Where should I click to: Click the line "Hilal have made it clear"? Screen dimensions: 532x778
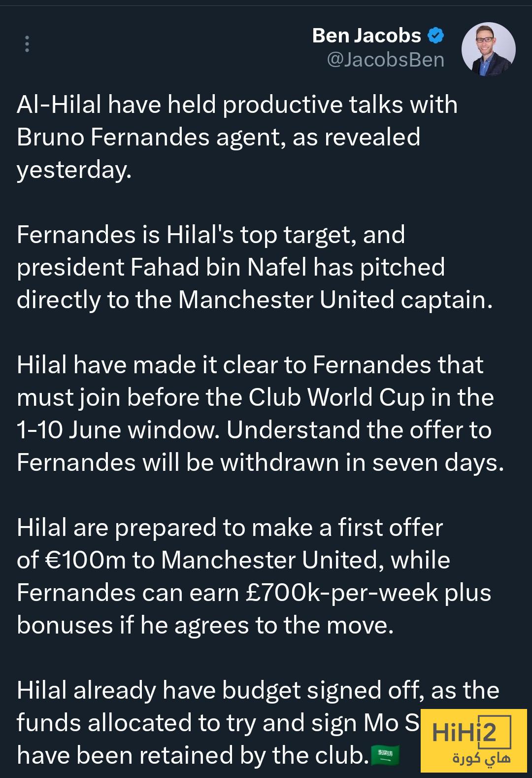pyautogui.click(x=250, y=365)
